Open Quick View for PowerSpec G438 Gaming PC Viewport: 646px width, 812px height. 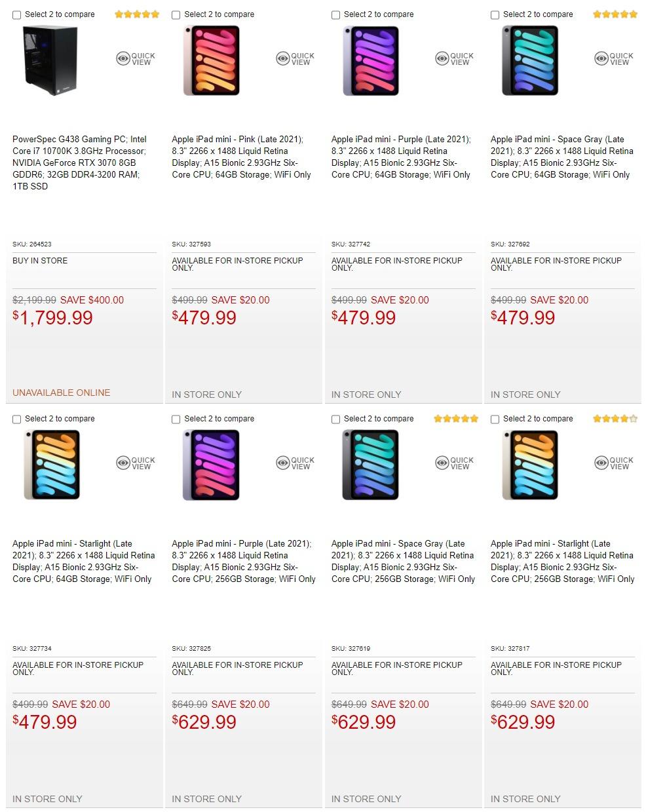[136, 59]
